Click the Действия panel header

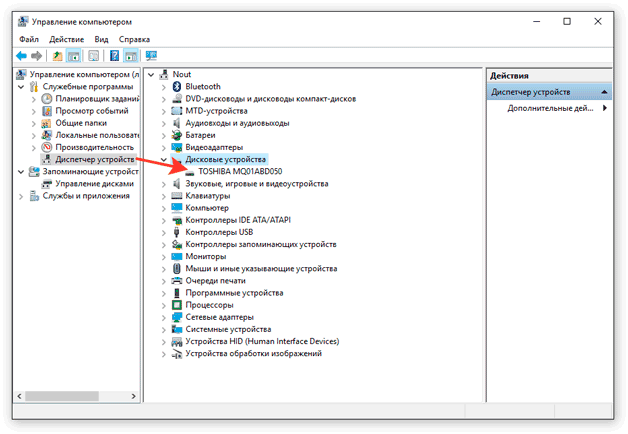coord(550,76)
